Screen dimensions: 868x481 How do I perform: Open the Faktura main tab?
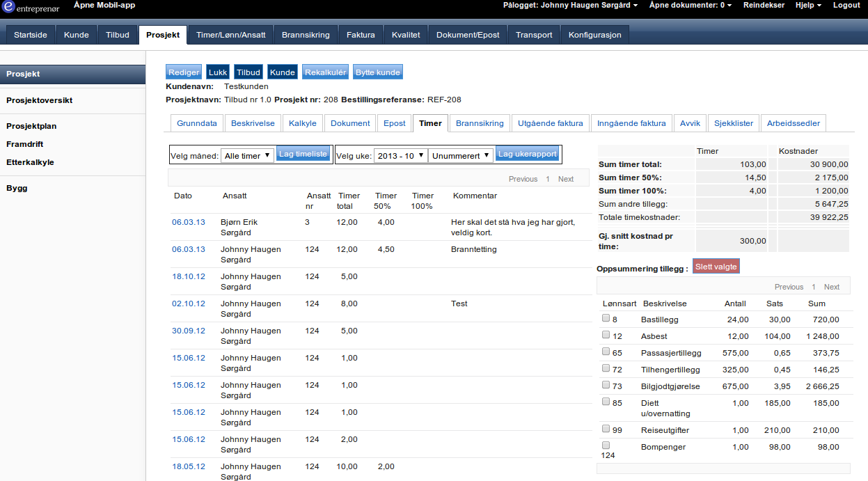point(361,35)
